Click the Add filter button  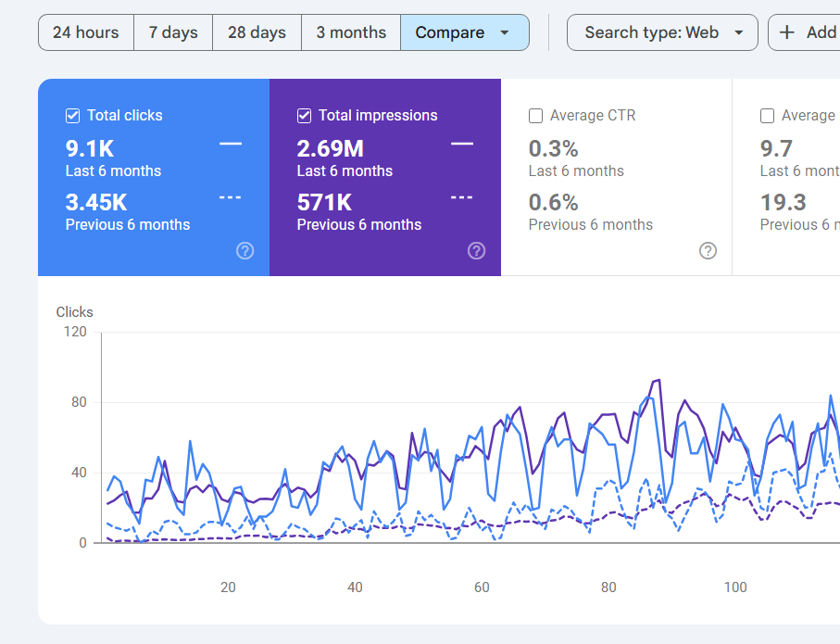tap(804, 32)
